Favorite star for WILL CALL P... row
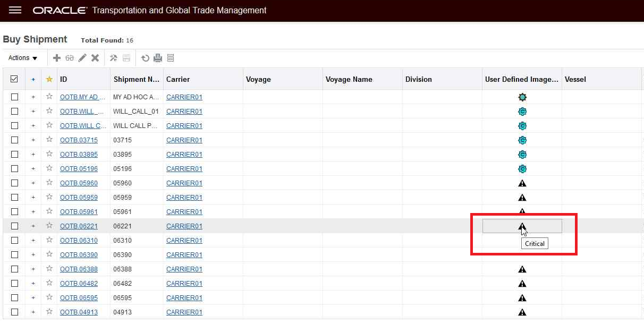This screenshot has width=644, height=324. click(49, 125)
